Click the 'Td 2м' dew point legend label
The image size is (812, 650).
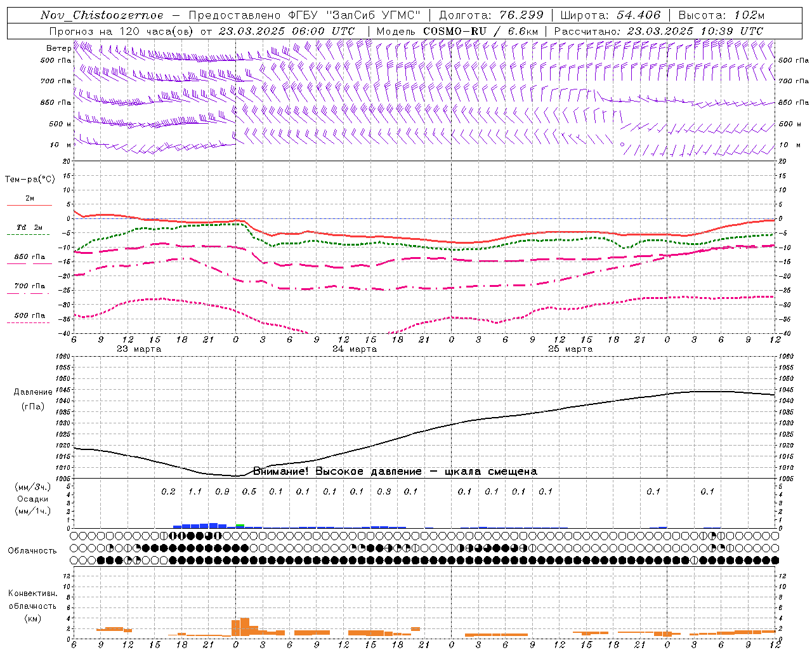pos(29,227)
